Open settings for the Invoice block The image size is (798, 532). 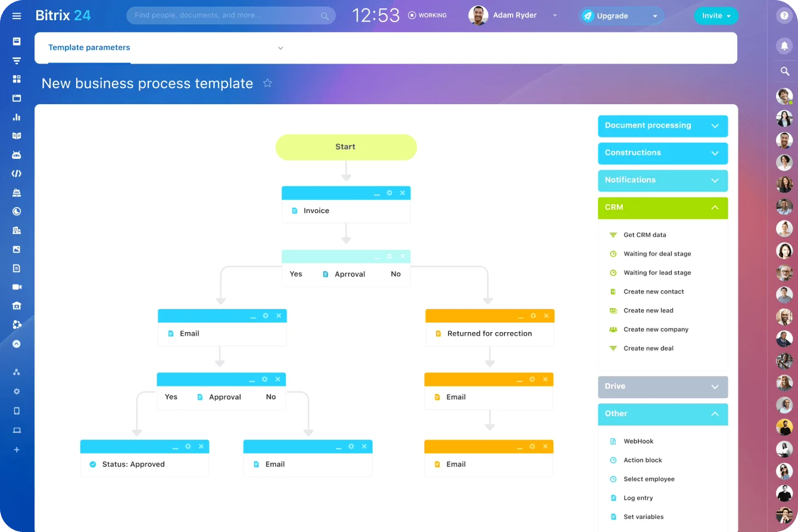[389, 193]
